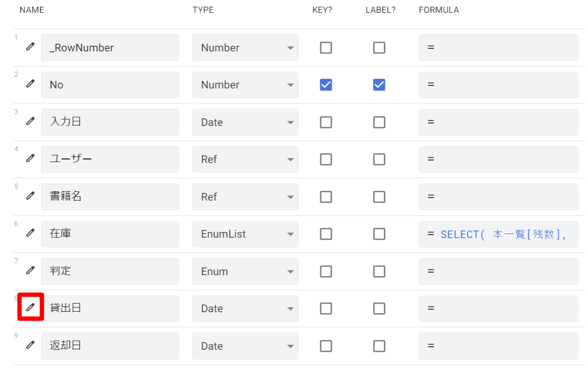Uncheck the KEY checkbox for No
This screenshot has width=588, height=376.
(x=326, y=85)
